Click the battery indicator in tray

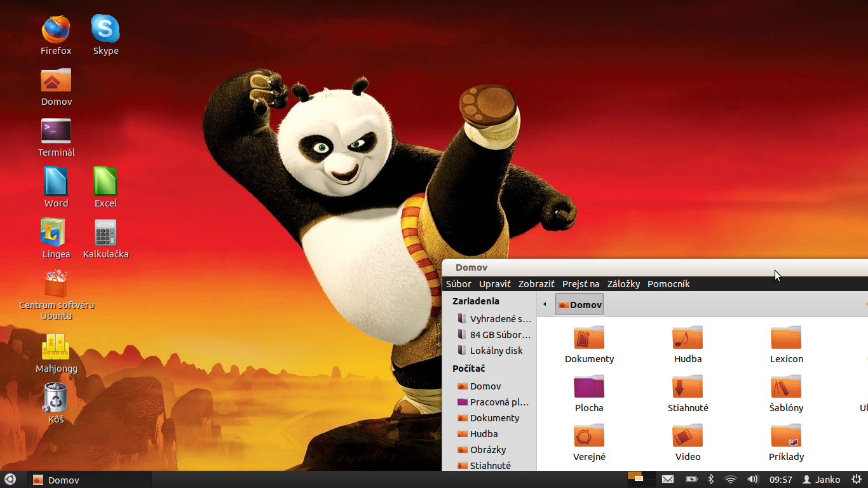(x=691, y=479)
